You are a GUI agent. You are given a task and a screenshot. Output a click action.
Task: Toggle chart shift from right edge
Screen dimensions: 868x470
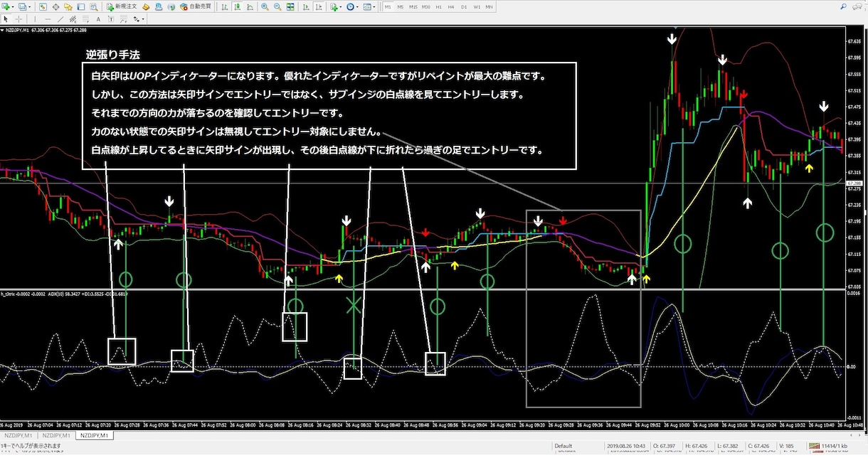pos(319,6)
